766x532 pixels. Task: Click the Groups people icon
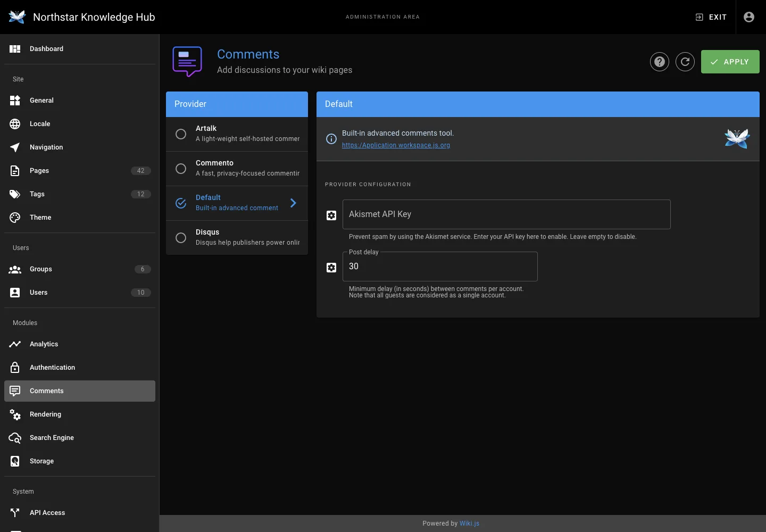15,269
